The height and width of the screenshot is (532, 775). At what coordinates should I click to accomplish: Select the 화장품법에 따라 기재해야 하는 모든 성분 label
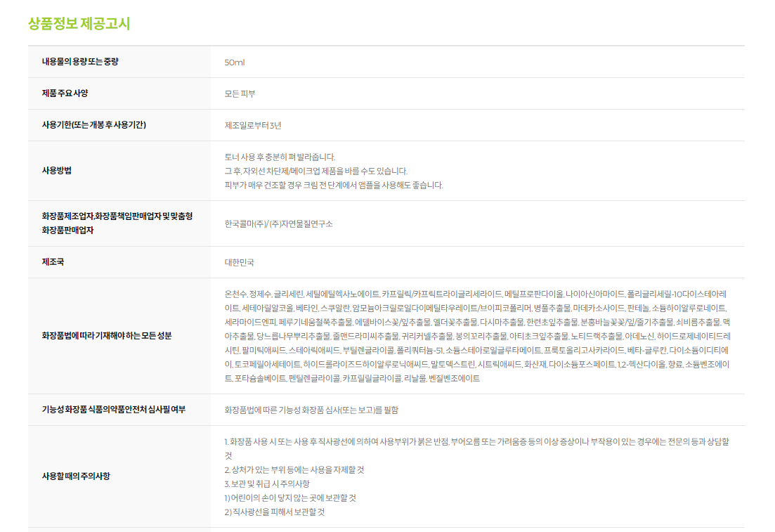tap(107, 335)
